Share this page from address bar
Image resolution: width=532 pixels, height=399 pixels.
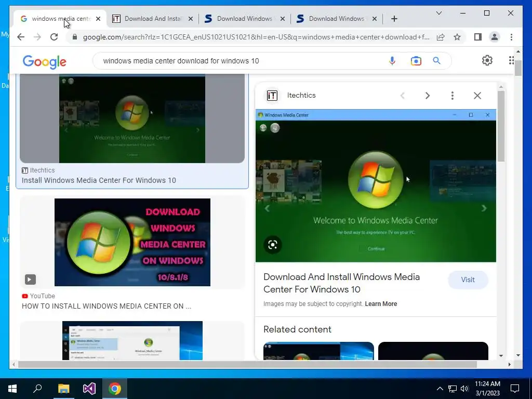click(x=441, y=37)
